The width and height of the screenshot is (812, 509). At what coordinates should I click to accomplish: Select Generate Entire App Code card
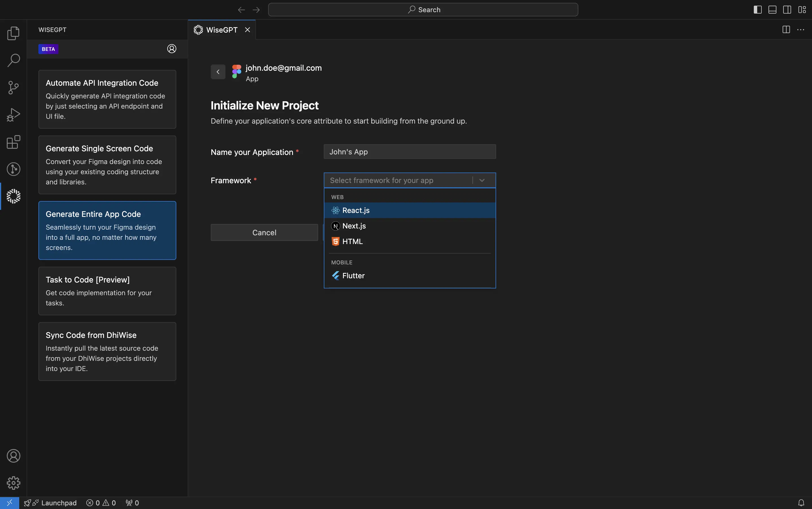pos(107,230)
